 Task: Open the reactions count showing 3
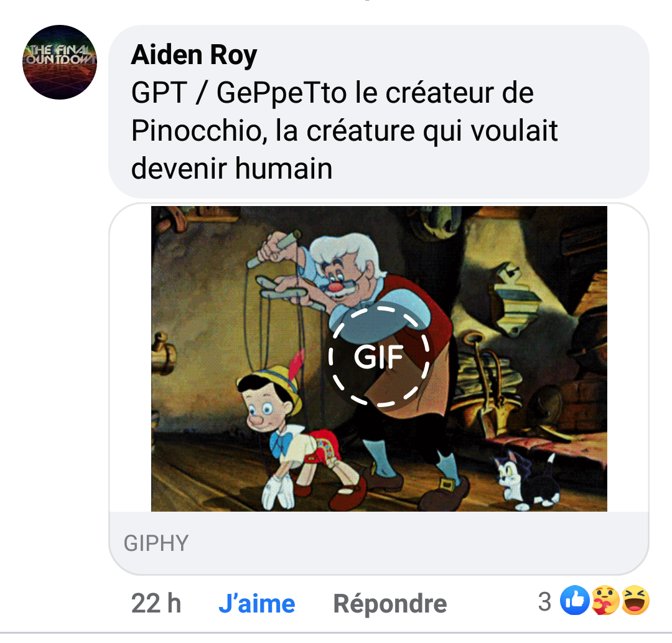(x=544, y=601)
